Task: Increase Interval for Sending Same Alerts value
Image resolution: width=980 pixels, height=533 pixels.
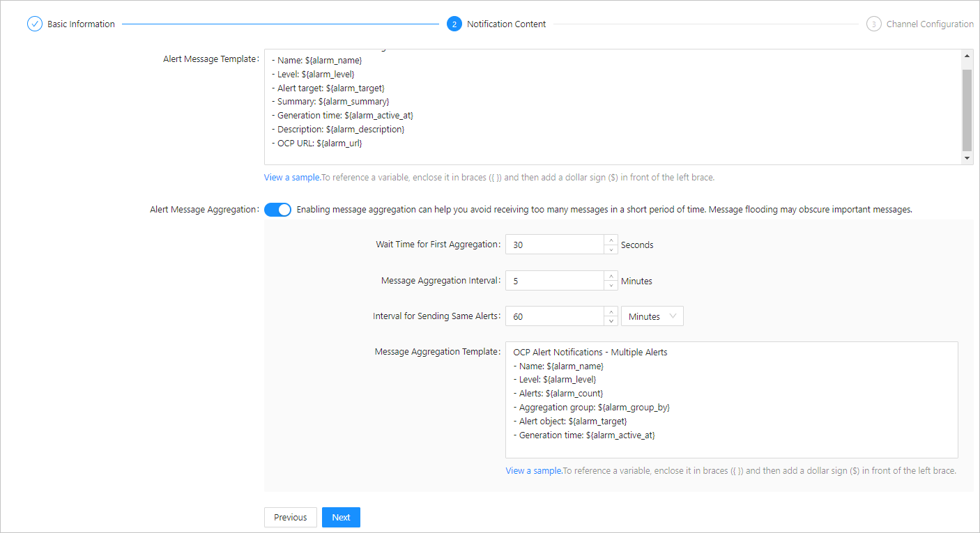Action: pyautogui.click(x=611, y=311)
